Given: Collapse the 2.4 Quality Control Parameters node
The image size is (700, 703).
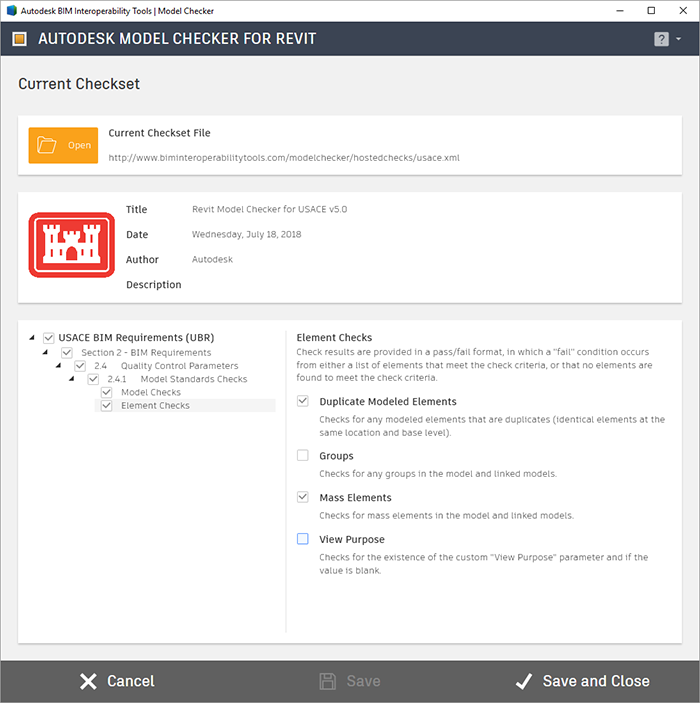Looking at the screenshot, I should click(59, 366).
